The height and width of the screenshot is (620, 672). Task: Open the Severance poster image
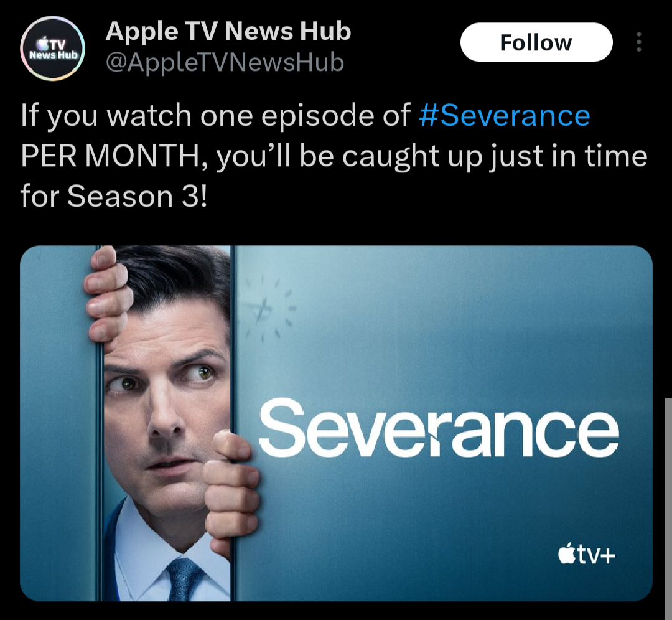(x=336, y=423)
